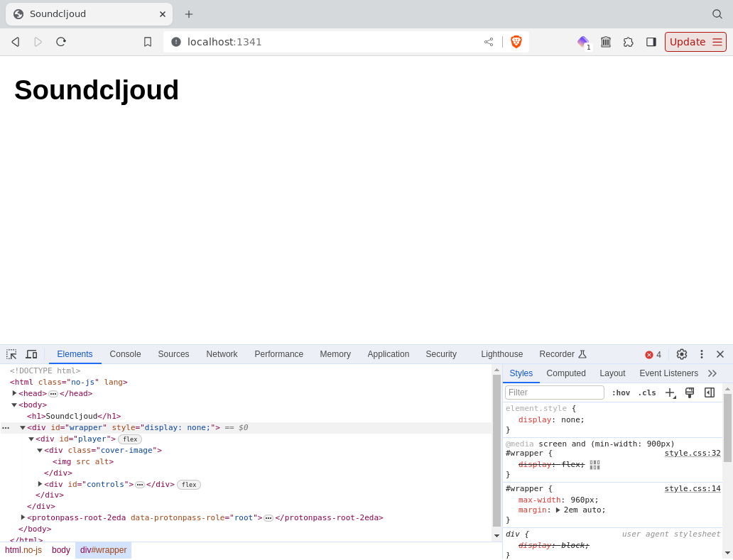Open DevTools three-dot customize menu
Image resolution: width=733 pixels, height=560 pixels.
701,354
